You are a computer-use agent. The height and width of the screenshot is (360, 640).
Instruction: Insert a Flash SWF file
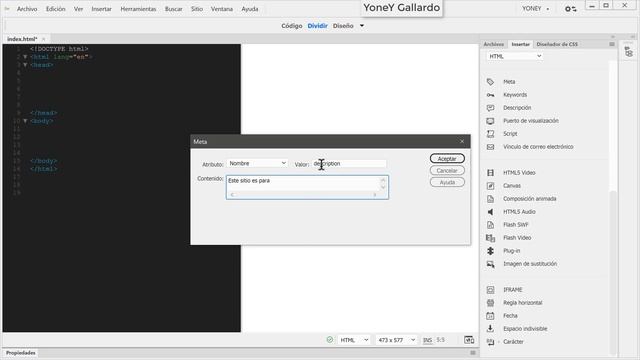tap(516, 225)
